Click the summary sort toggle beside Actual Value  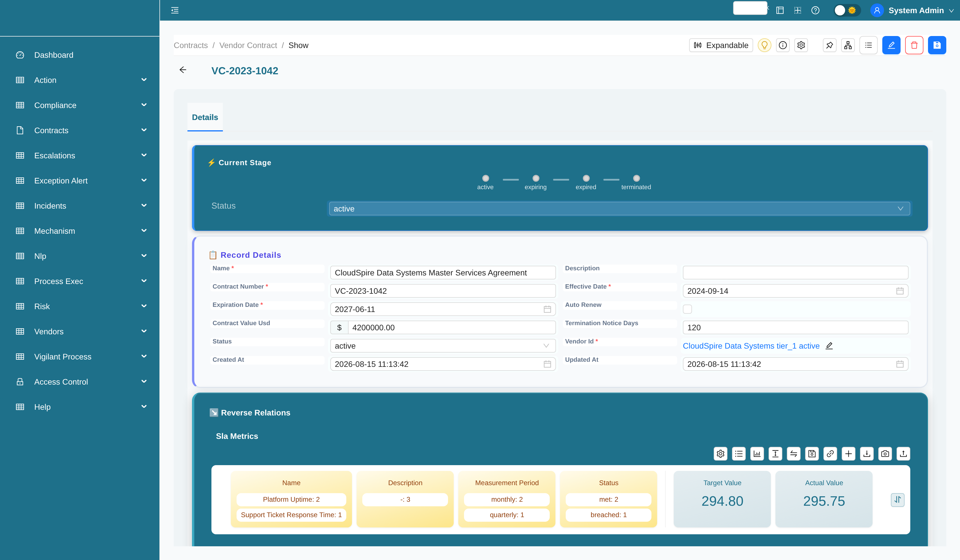[897, 500]
